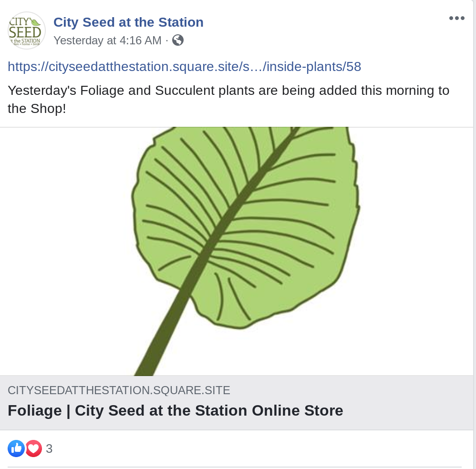Click the "SEED" text in the page logo
Image resolution: width=476 pixels, height=469 pixels.
tap(25, 32)
